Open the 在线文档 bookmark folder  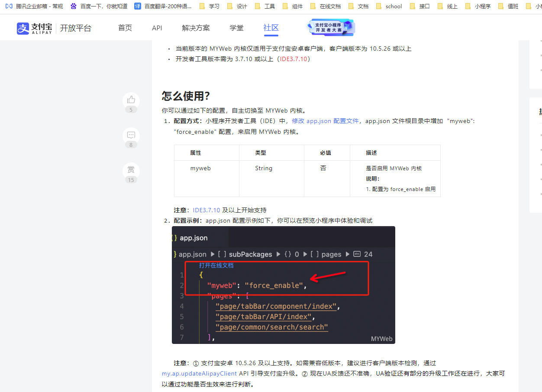click(326, 6)
